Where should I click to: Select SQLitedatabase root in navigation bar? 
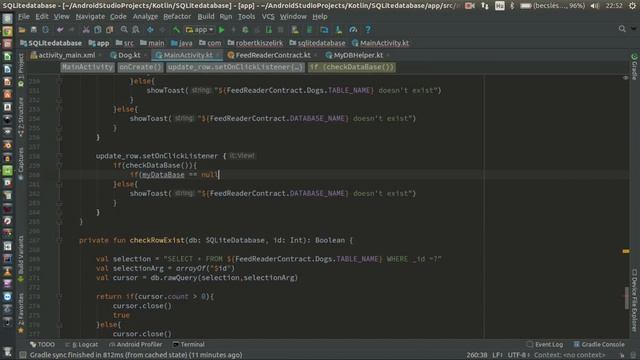(x=51, y=43)
